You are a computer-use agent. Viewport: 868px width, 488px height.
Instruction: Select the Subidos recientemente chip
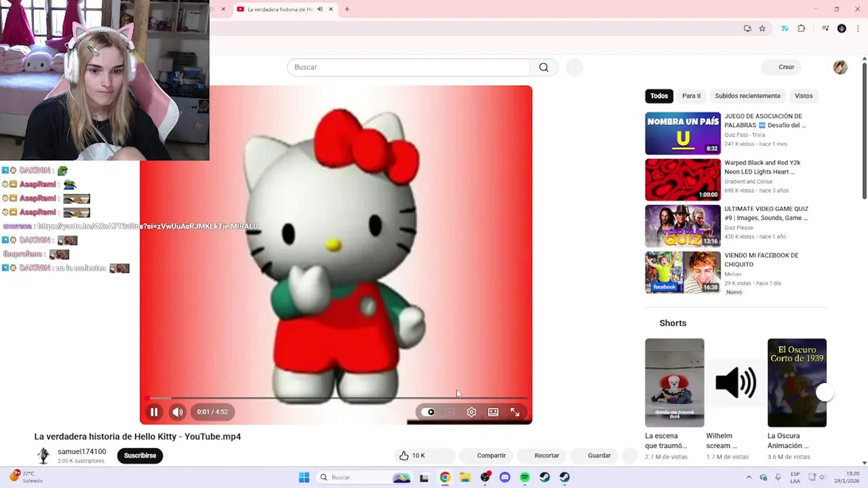click(x=747, y=96)
